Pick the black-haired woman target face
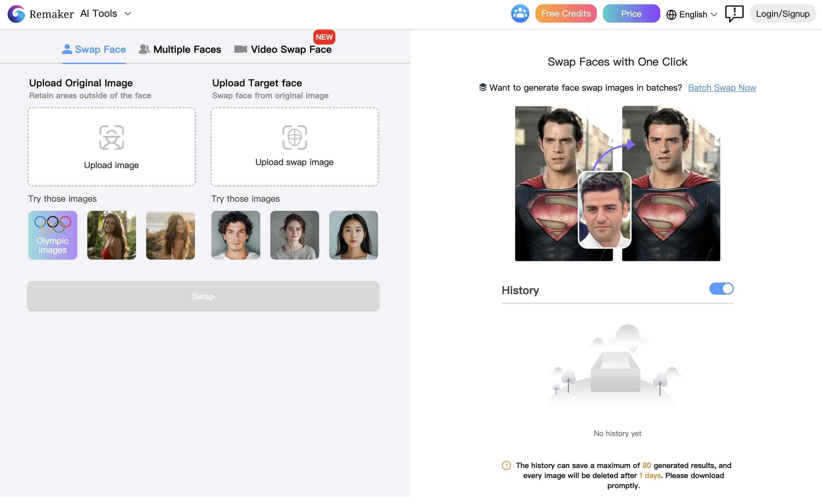 353,235
